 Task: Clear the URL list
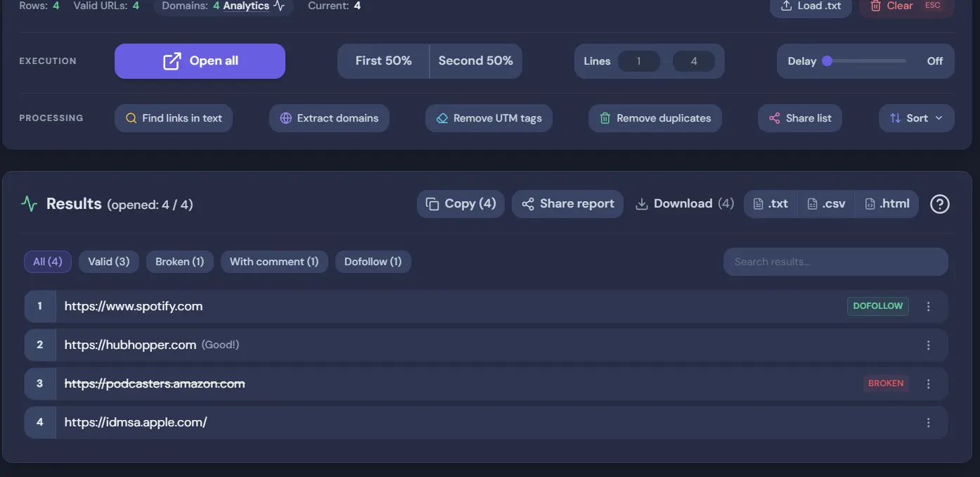(907, 6)
